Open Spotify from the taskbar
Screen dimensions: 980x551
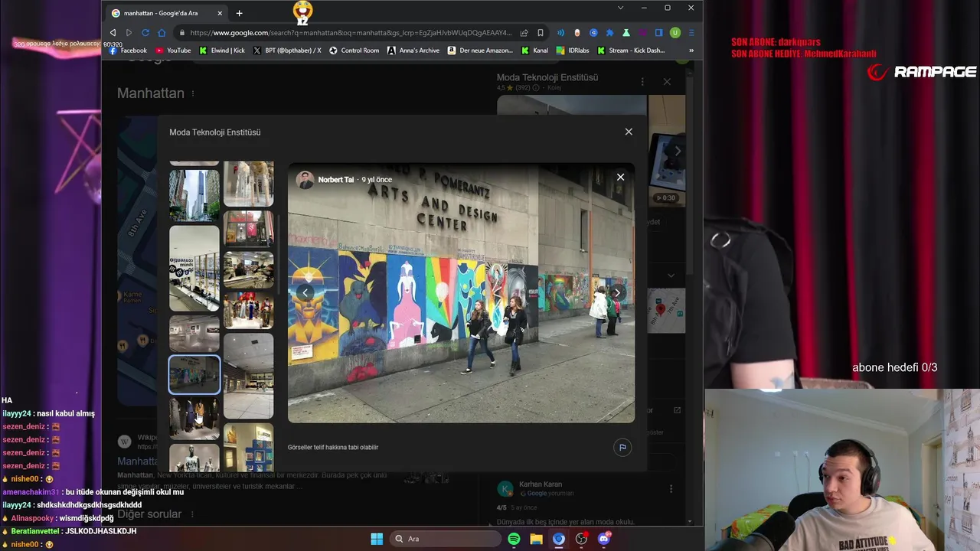(514, 539)
